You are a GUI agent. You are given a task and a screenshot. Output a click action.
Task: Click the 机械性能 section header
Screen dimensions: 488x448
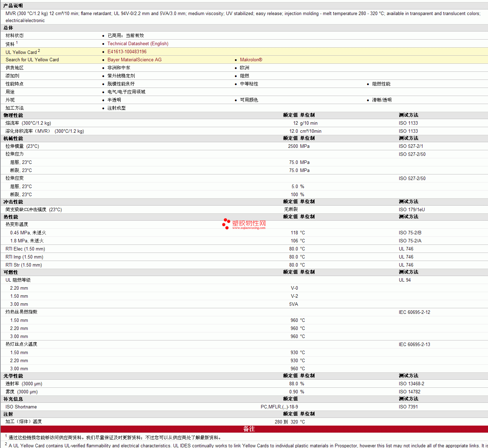[13, 138]
